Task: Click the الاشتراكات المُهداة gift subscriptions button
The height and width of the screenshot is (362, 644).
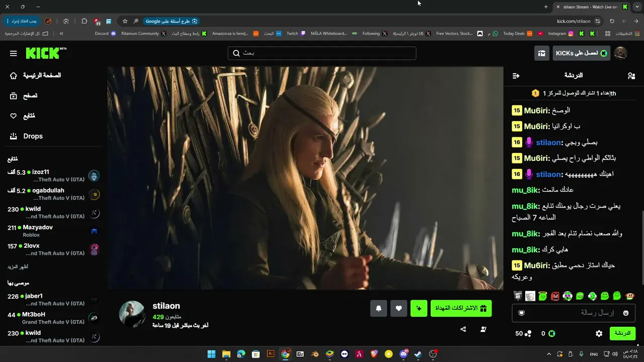Action: click(x=461, y=308)
